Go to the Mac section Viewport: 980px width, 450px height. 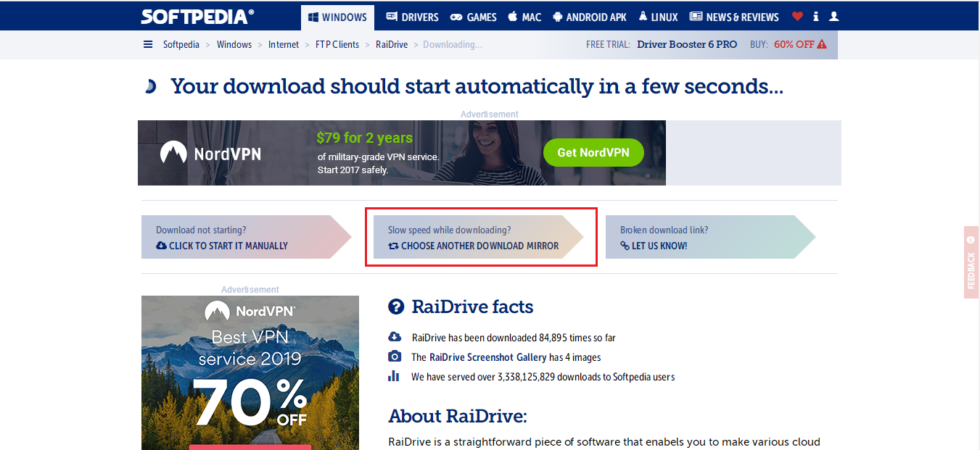[x=524, y=17]
